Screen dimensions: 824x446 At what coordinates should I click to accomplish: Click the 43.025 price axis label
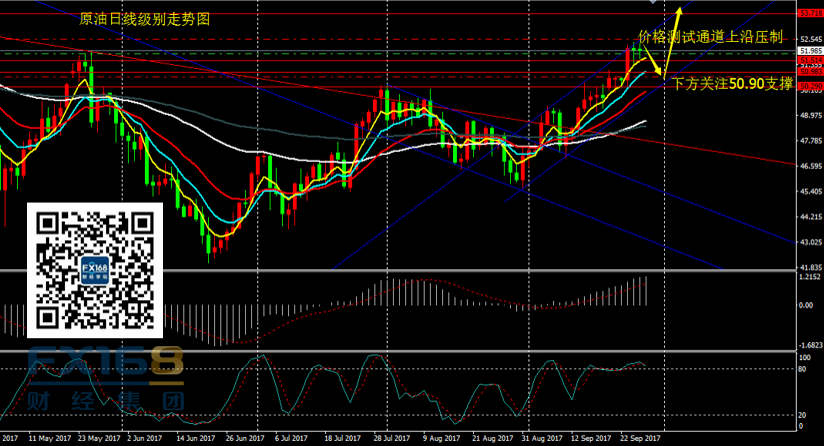click(x=809, y=243)
